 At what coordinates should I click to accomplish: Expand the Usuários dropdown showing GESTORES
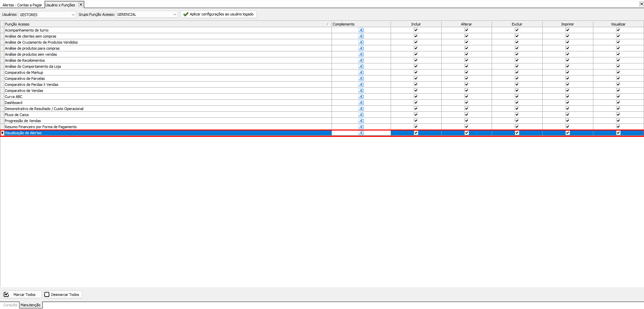(73, 14)
